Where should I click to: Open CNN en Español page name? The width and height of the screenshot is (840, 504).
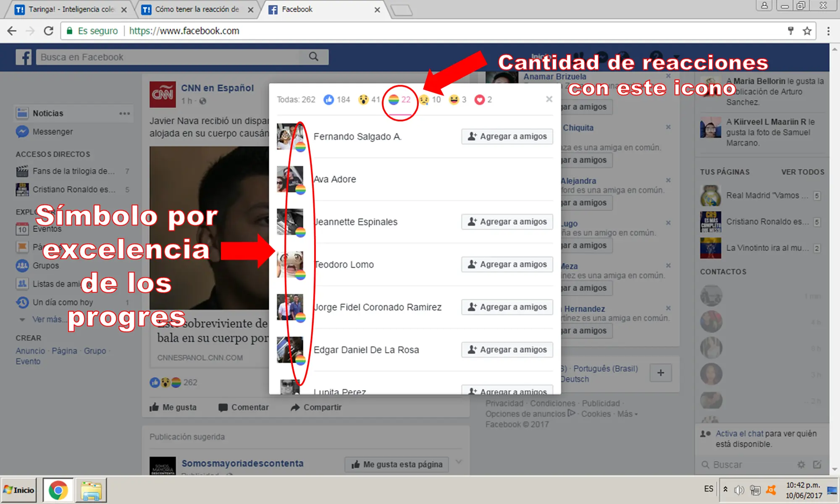coord(218,88)
